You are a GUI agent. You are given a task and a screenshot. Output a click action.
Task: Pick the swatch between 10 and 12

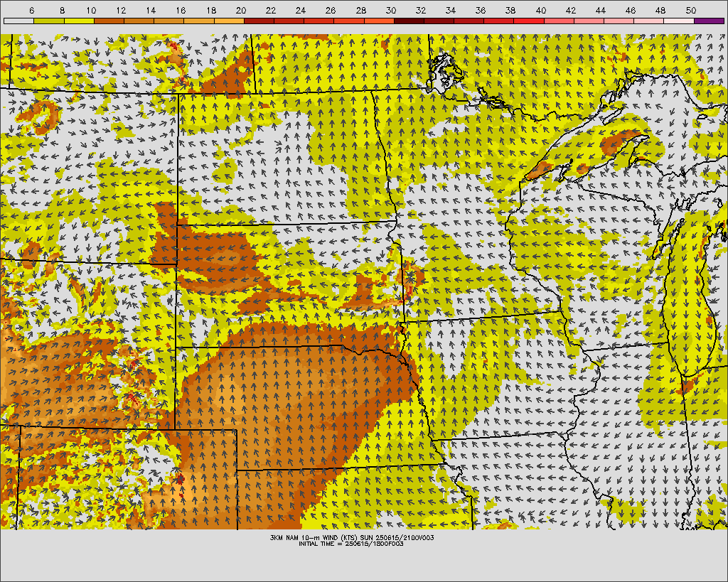[x=109, y=21]
